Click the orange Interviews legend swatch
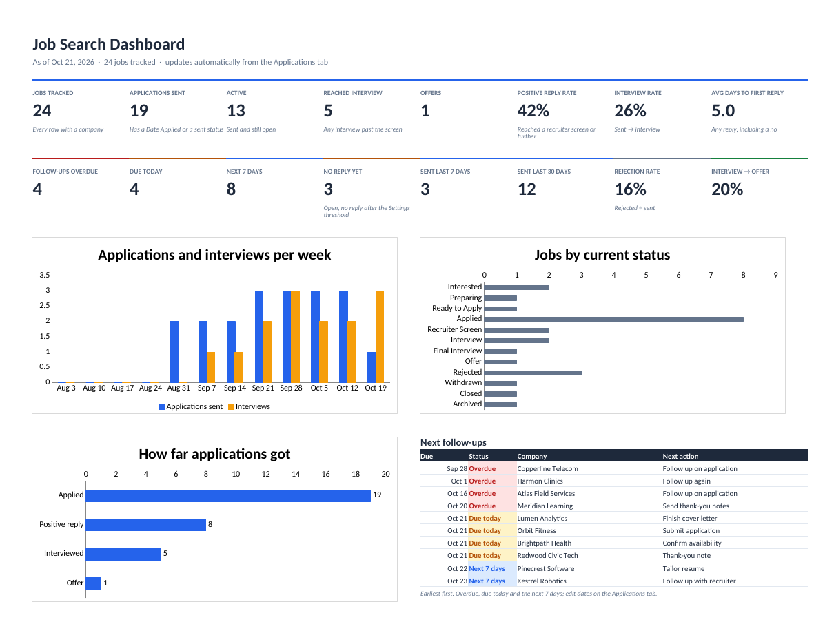The width and height of the screenshot is (834, 644). click(x=232, y=407)
